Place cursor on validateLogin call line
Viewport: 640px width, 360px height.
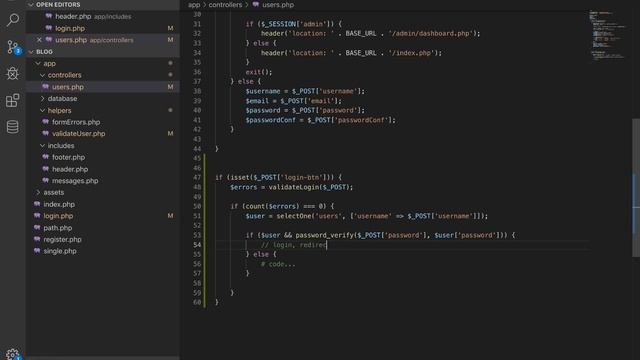pos(291,187)
